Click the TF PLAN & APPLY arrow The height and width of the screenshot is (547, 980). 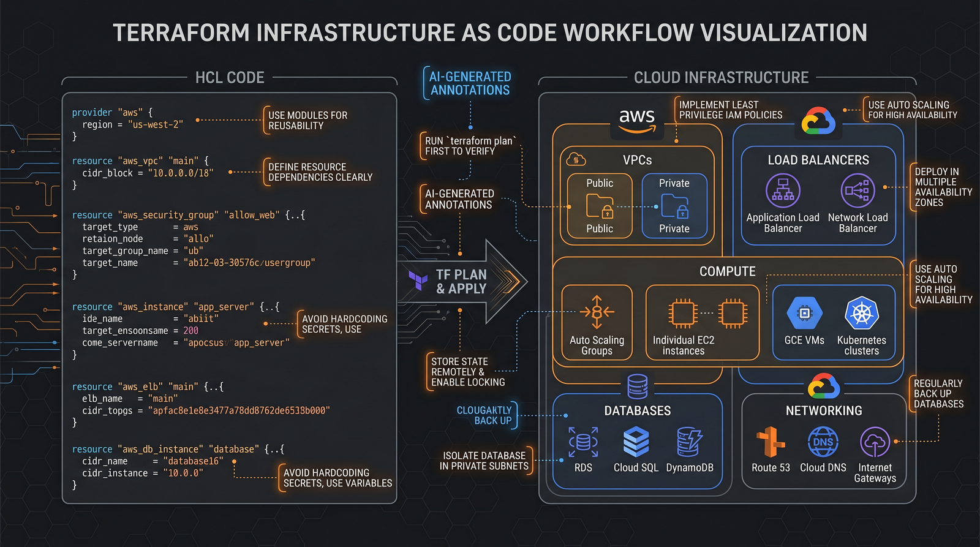tap(462, 282)
